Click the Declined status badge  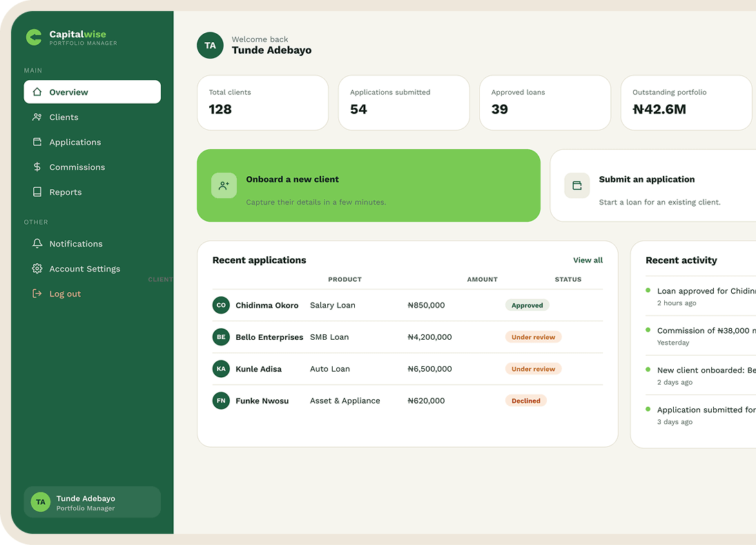point(525,401)
